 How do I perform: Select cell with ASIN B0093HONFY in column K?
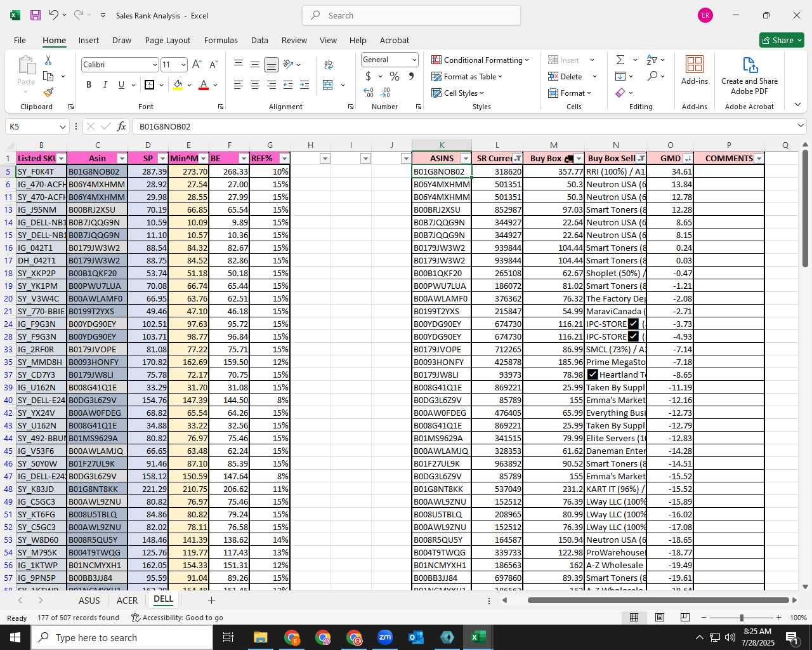442,362
